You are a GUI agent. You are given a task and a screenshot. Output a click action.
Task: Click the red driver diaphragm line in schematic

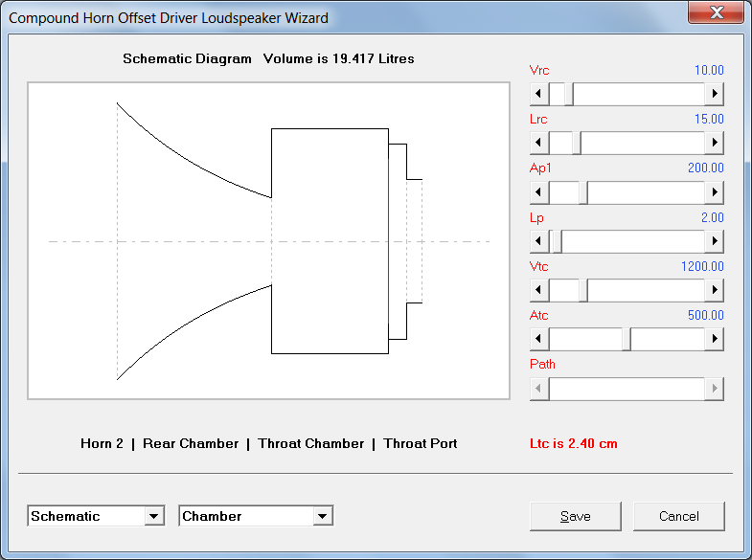[x=388, y=241]
